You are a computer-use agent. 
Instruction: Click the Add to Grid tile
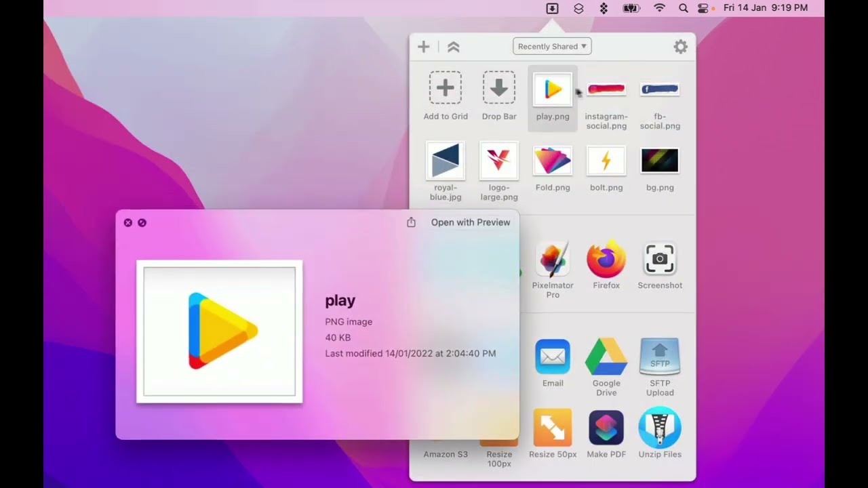coord(446,96)
